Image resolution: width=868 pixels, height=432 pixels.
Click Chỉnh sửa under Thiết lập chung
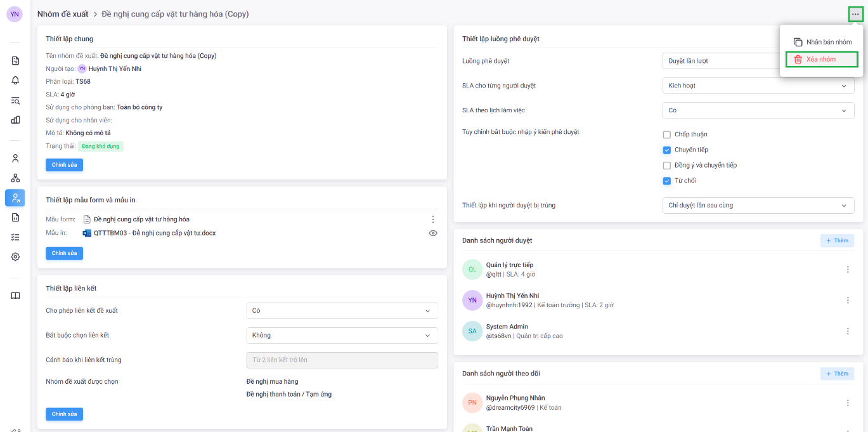pyautogui.click(x=64, y=165)
